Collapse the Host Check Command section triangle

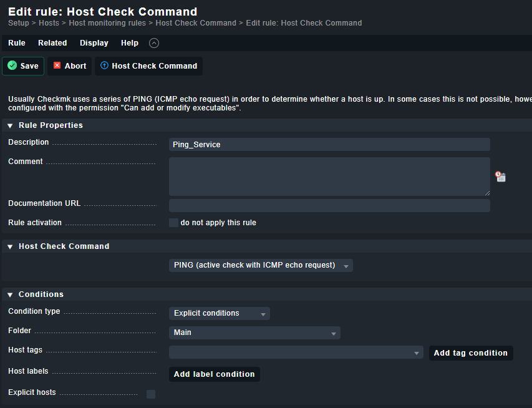tap(10, 247)
